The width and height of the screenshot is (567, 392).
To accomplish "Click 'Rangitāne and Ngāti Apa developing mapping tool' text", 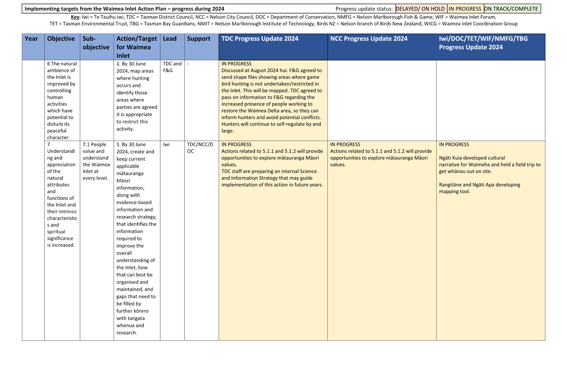I will (479, 188).
